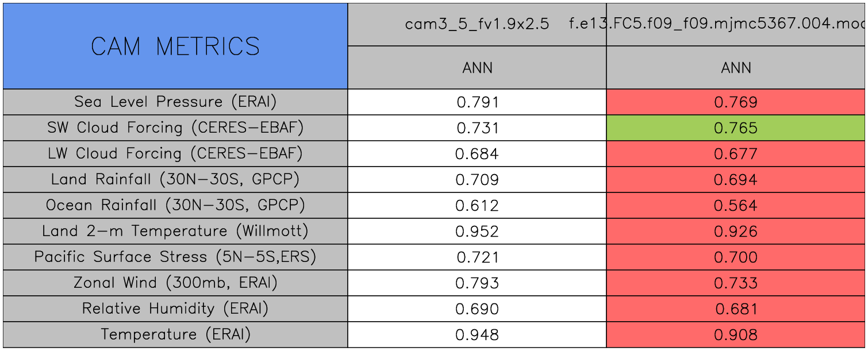Viewport: 868px width, 351px height.
Task: Click LW Cloud Forcing (CERES-EBAF) label
Action: tap(175, 154)
